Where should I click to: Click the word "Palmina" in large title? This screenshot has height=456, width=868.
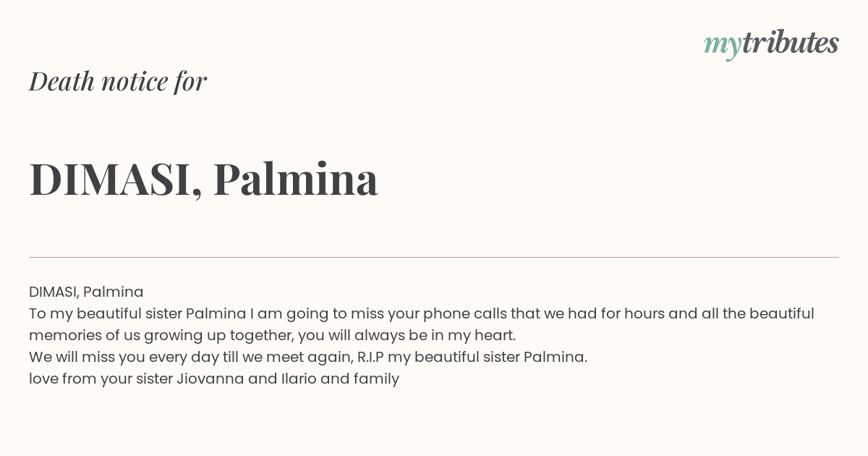pos(296,178)
